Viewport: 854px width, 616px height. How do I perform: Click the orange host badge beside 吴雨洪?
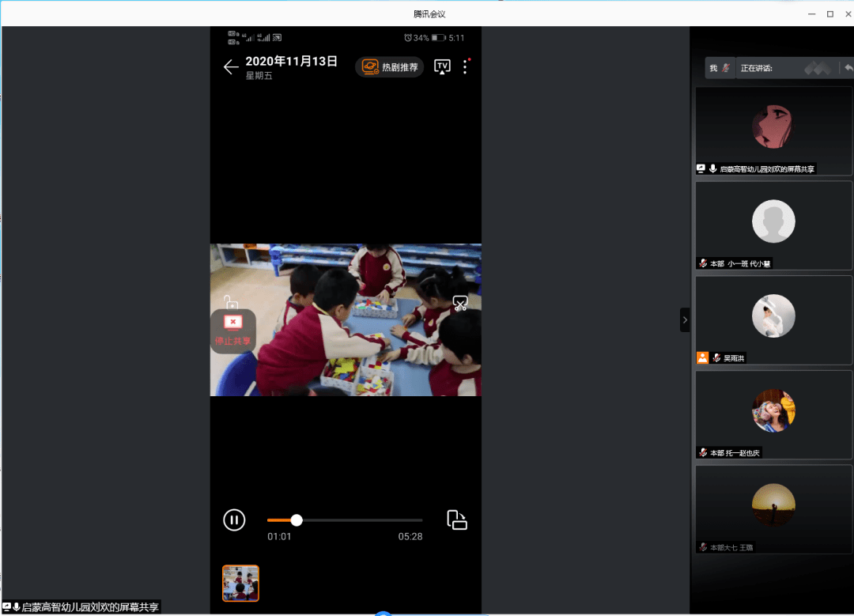pyautogui.click(x=702, y=357)
